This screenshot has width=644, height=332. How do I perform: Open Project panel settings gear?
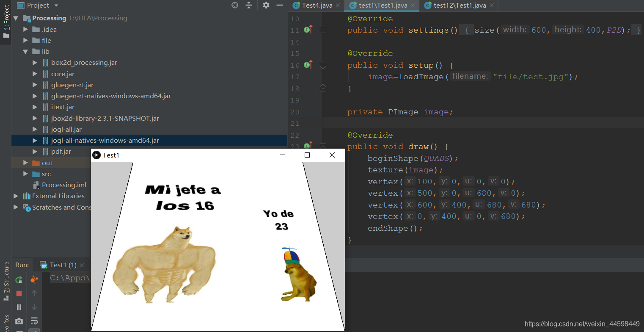(266, 5)
